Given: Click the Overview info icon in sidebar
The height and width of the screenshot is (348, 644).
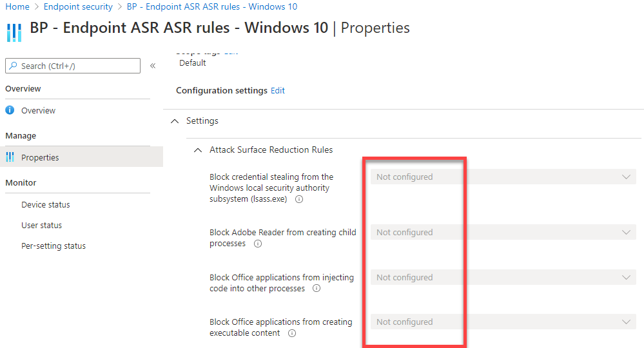Looking at the screenshot, I should pos(10,110).
